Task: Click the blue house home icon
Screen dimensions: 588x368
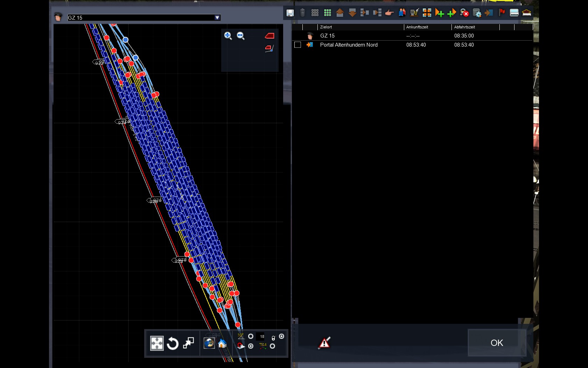Action: (x=222, y=343)
